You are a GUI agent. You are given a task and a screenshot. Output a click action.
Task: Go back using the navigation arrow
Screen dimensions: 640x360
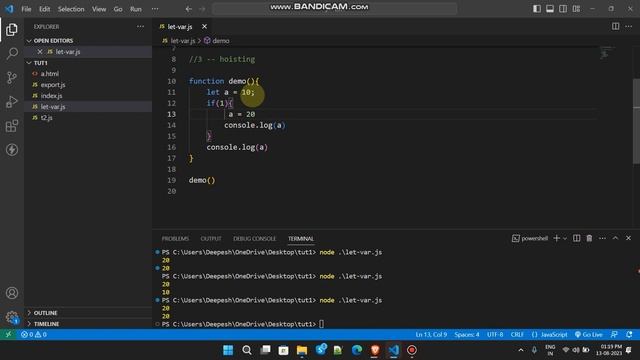(x=189, y=9)
